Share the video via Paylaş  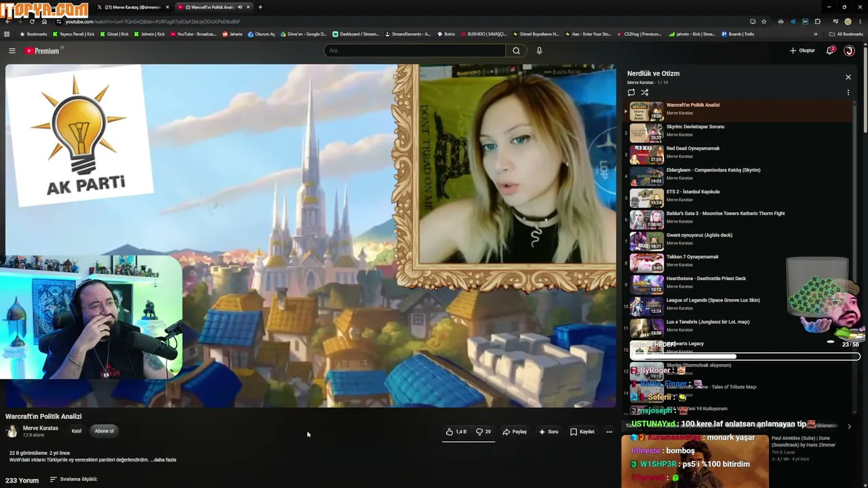pos(515,432)
